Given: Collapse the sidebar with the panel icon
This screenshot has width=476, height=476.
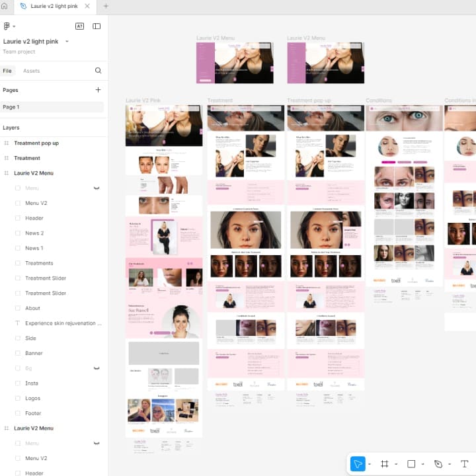Looking at the screenshot, I should [x=97, y=26].
